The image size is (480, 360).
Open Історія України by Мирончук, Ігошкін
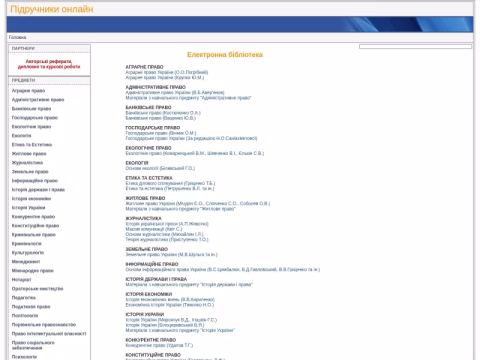(171, 320)
